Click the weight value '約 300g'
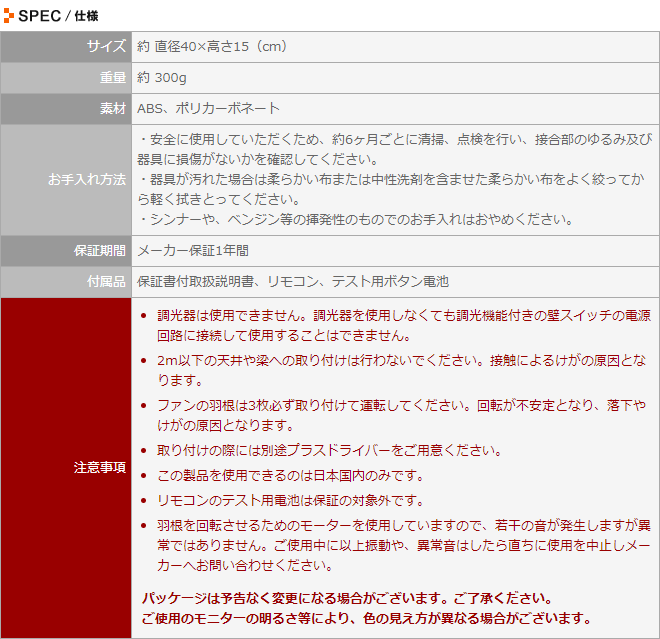The width and height of the screenshot is (660, 639). pos(162,78)
